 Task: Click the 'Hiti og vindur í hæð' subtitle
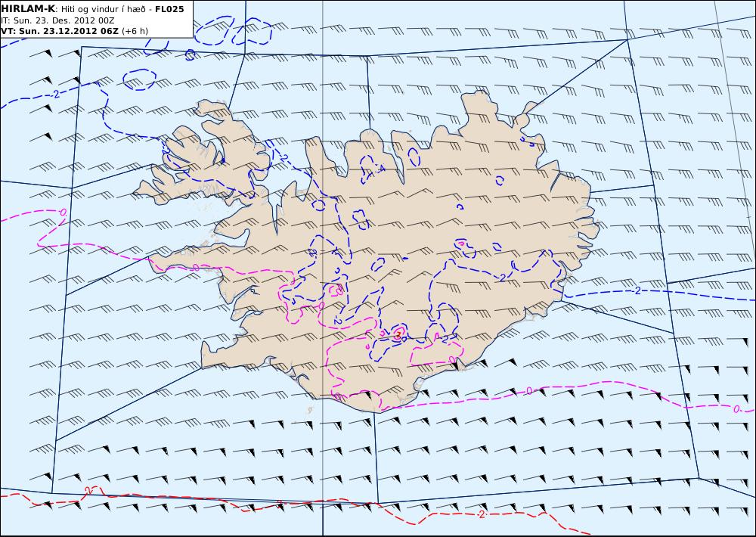click(103, 9)
